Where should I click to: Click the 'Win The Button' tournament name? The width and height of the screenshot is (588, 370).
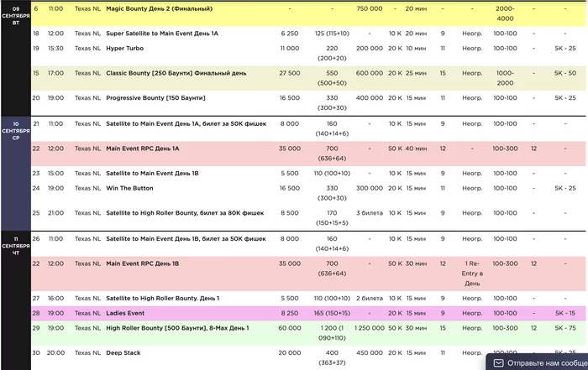tap(129, 188)
